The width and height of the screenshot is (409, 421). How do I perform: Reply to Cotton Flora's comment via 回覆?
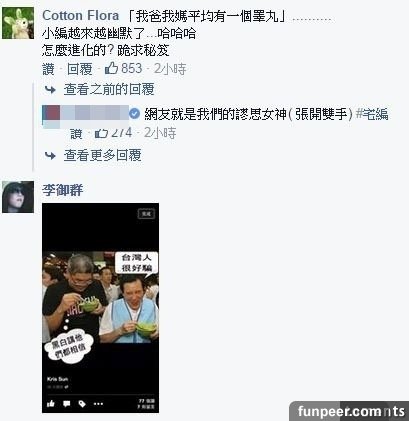pos(79,69)
